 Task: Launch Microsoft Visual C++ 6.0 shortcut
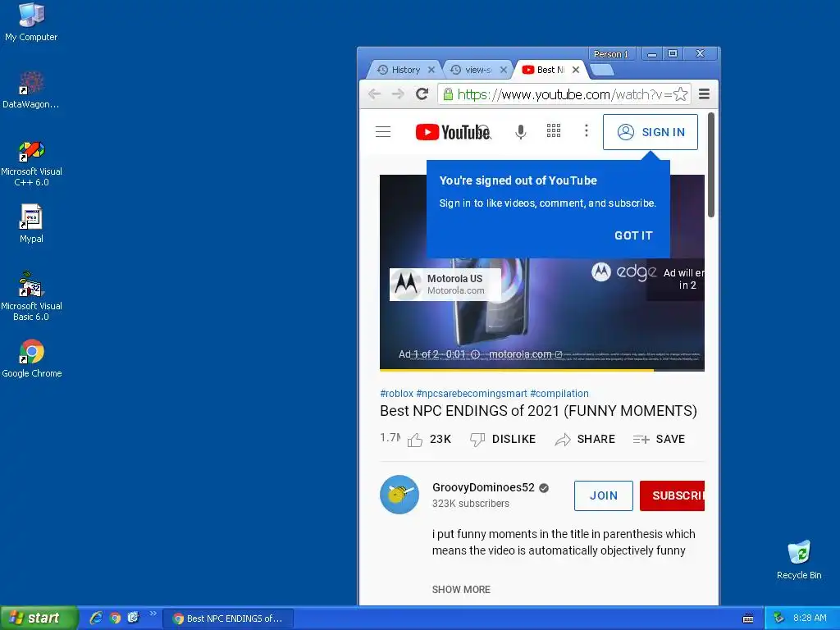pos(31,163)
